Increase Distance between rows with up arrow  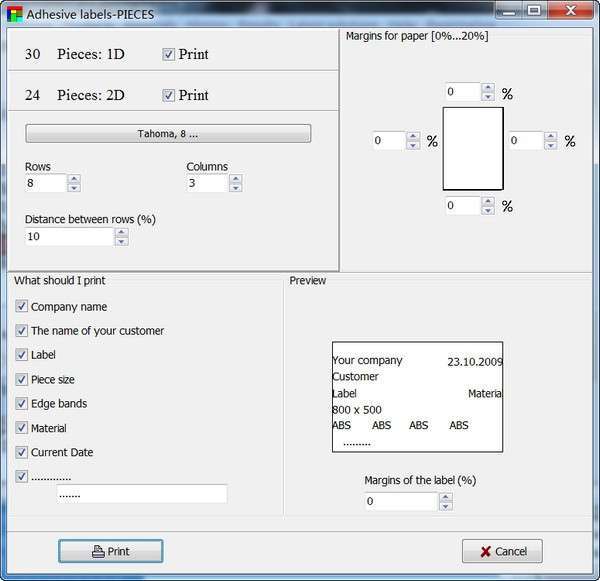pos(121,232)
